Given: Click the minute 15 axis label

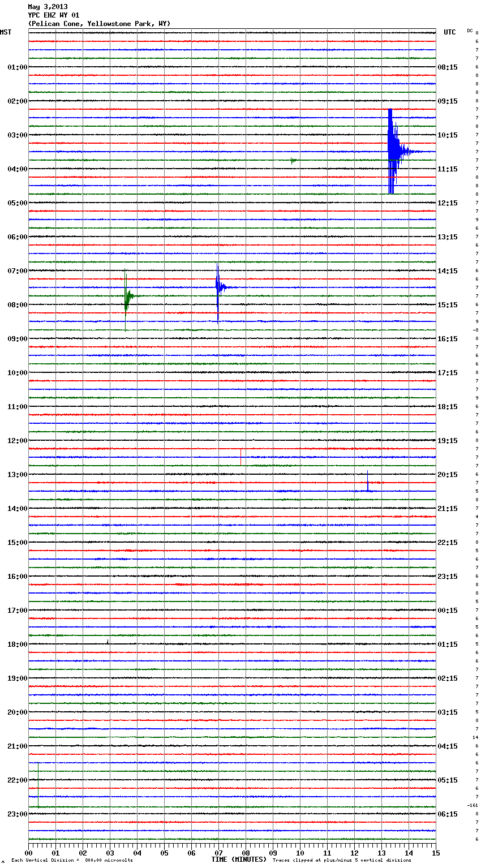Looking at the screenshot, I should point(435,853).
